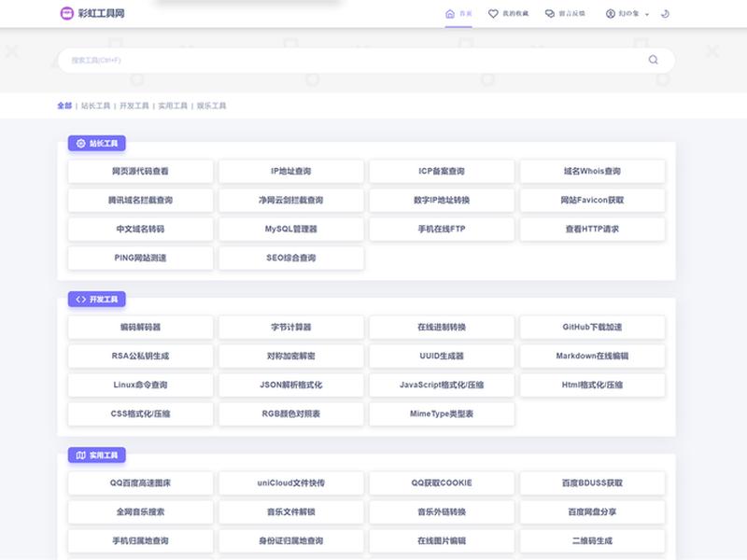Image resolution: width=747 pixels, height=560 pixels.
Task: Open 数字IP地址转换 tool
Action: pyautogui.click(x=442, y=201)
